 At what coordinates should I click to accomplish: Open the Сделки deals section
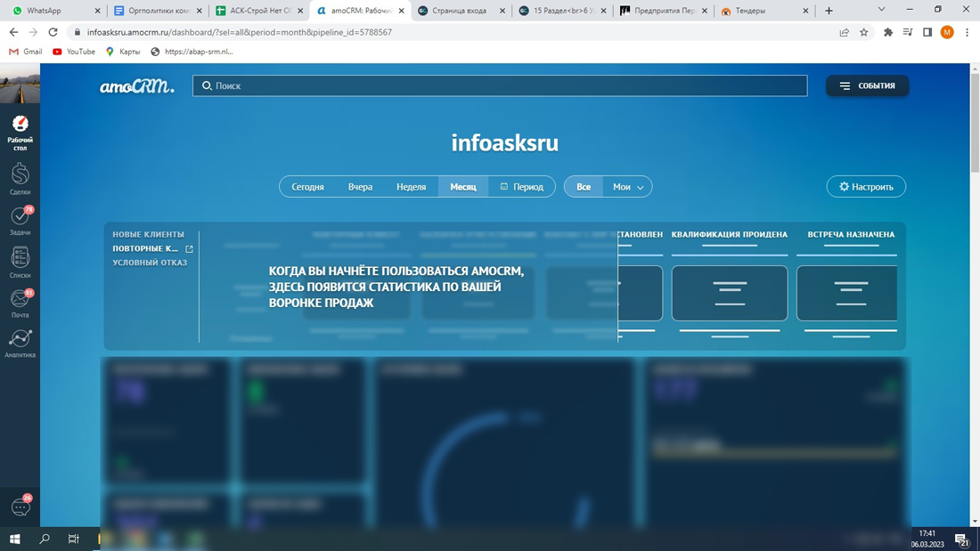(20, 179)
